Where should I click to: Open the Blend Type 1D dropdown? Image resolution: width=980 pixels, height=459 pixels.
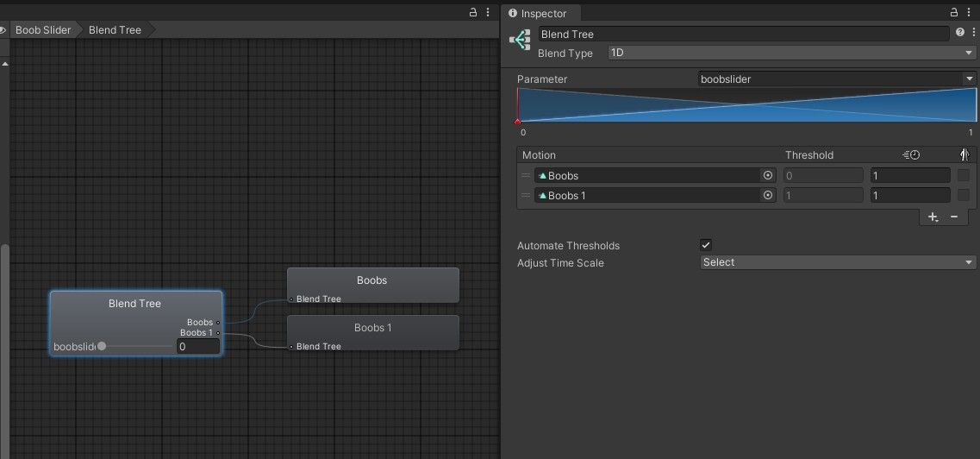[x=792, y=53]
